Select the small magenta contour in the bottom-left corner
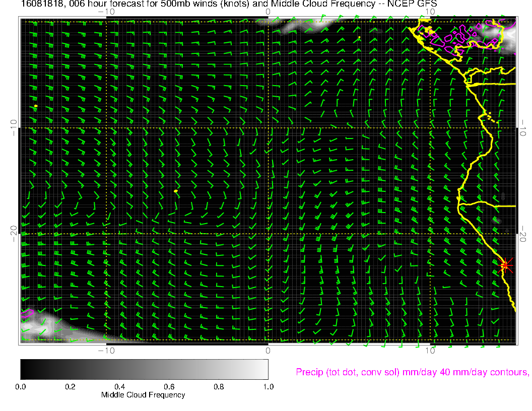This screenshot has height=411, width=532. point(27,313)
